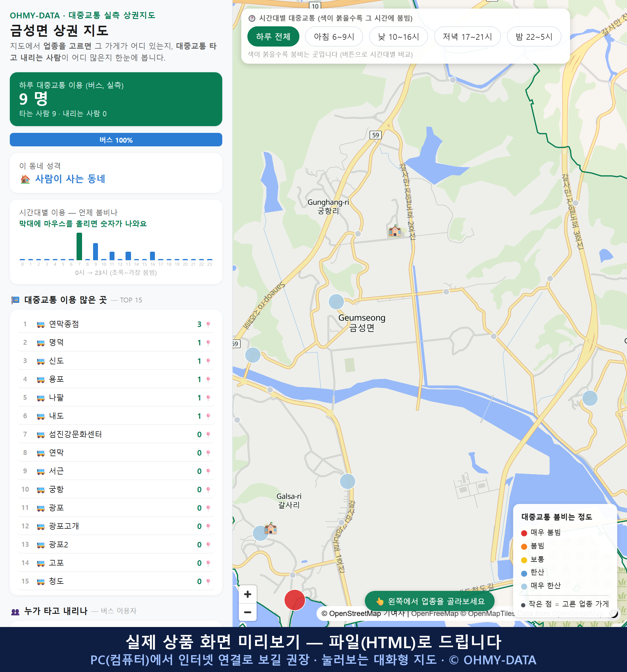The image size is (627, 672).
Task: Click the pin icon for 광포고개 row
Action: coord(208,526)
